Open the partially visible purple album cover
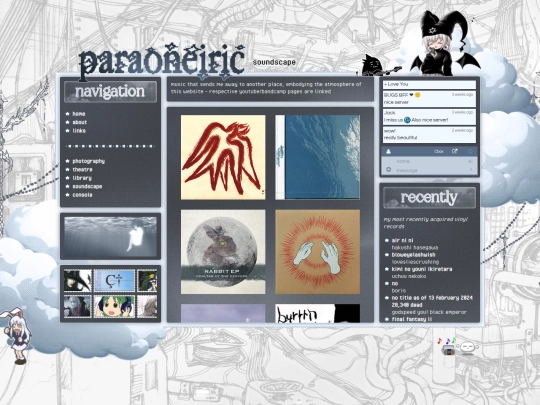The height and width of the screenshot is (405, 540). point(223,313)
